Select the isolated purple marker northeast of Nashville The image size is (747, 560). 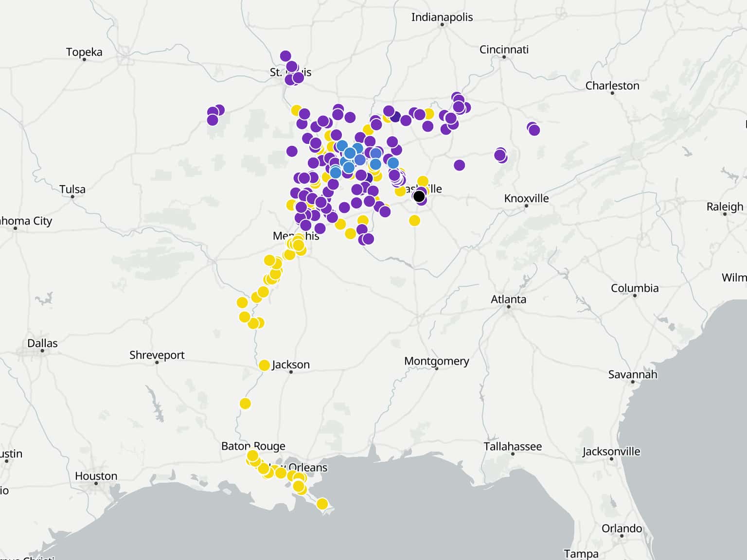coord(459,165)
